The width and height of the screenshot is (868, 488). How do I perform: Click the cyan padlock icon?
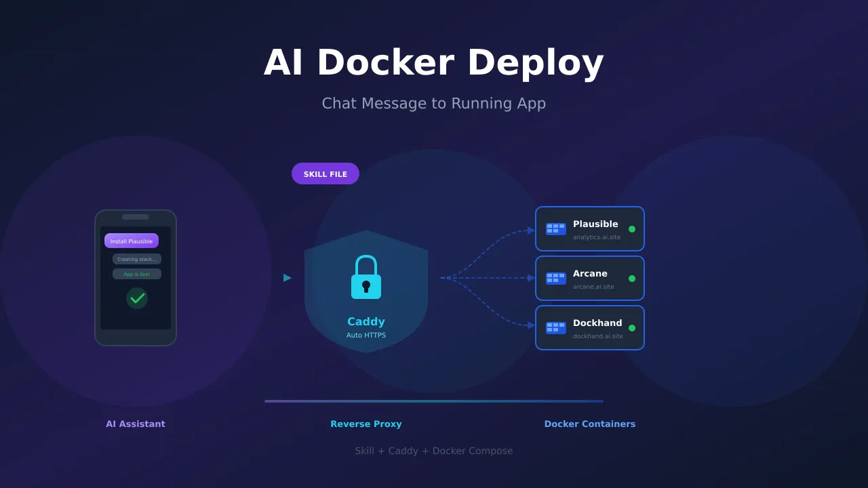366,277
